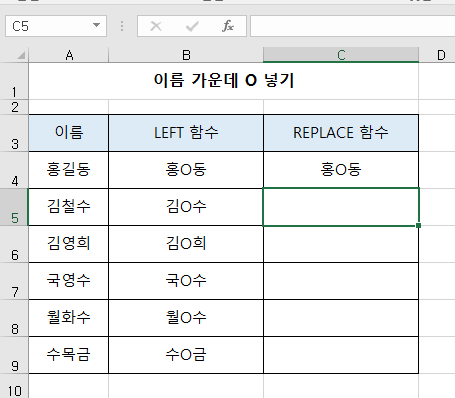This screenshot has height=398, width=455.
Task: Select row 7 header
Action: (x=14, y=281)
